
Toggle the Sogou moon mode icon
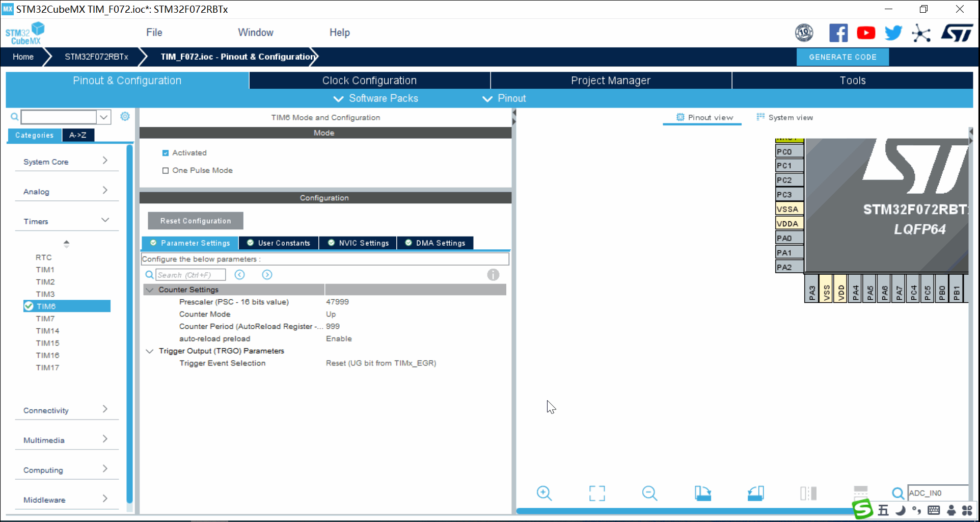click(901, 510)
